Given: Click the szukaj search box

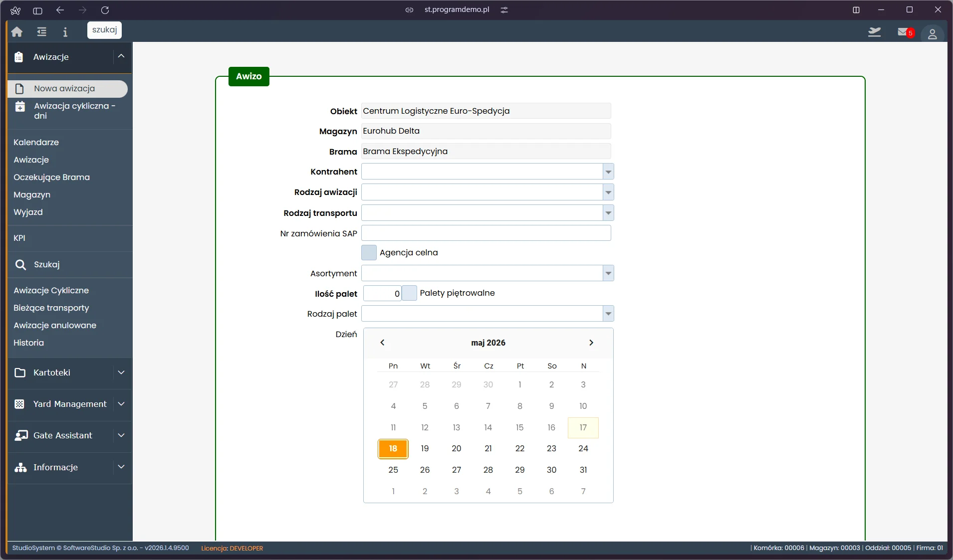Looking at the screenshot, I should pos(104,30).
